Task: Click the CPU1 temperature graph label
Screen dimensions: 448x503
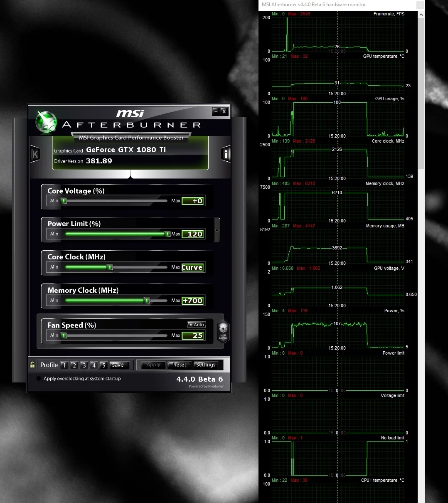Action: [383, 480]
